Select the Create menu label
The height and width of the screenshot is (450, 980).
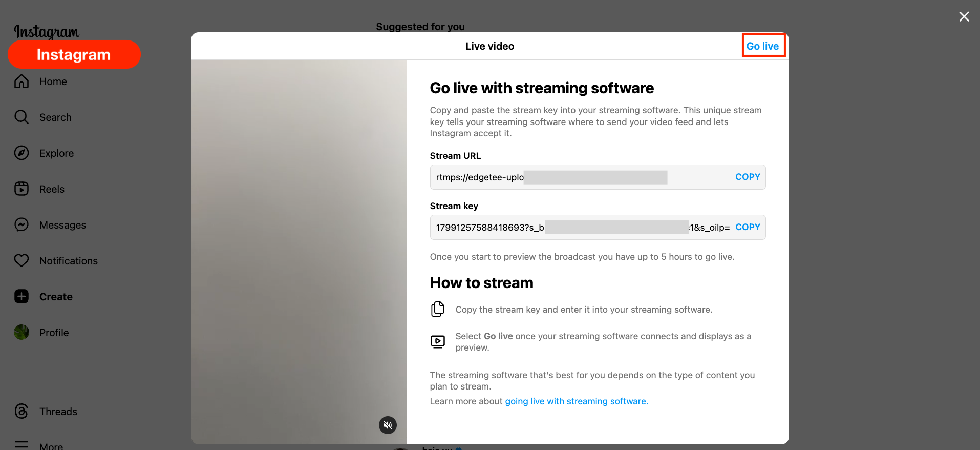(56, 297)
